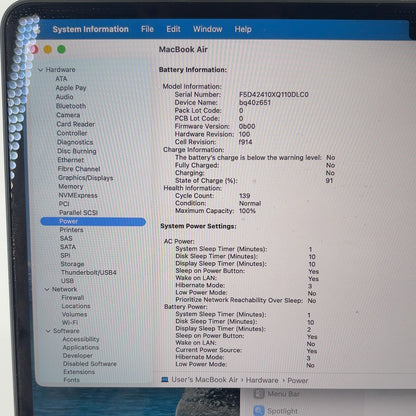The width and height of the screenshot is (416, 416).
Task: Click the laptop icon in path bar
Action: pos(164,380)
